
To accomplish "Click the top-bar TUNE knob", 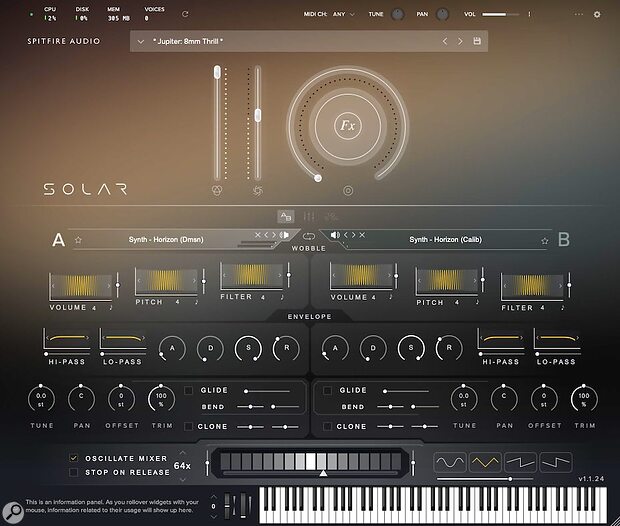I will pyautogui.click(x=397, y=15).
